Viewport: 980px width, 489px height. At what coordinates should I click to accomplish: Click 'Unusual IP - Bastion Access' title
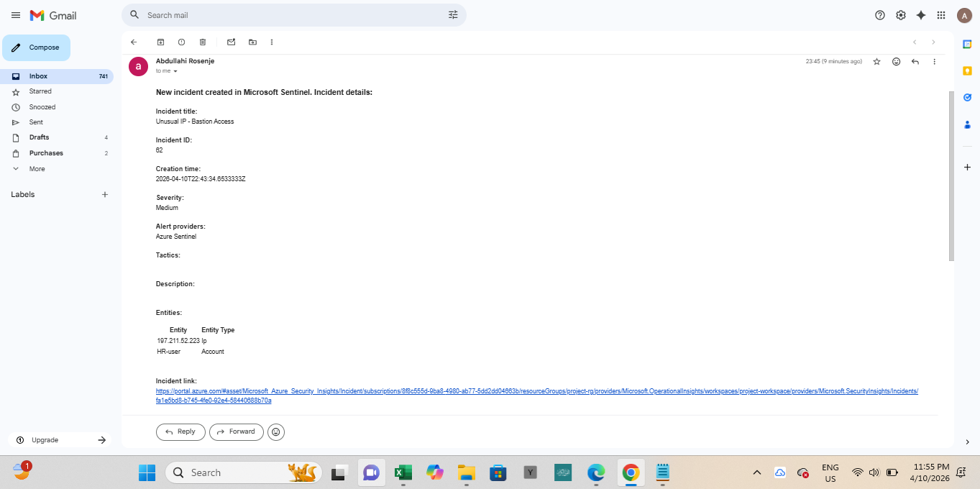(x=195, y=122)
